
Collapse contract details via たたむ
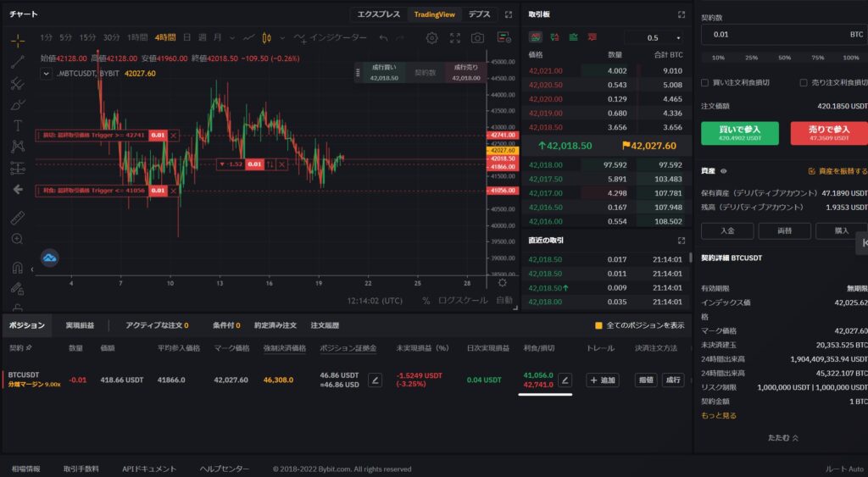782,438
